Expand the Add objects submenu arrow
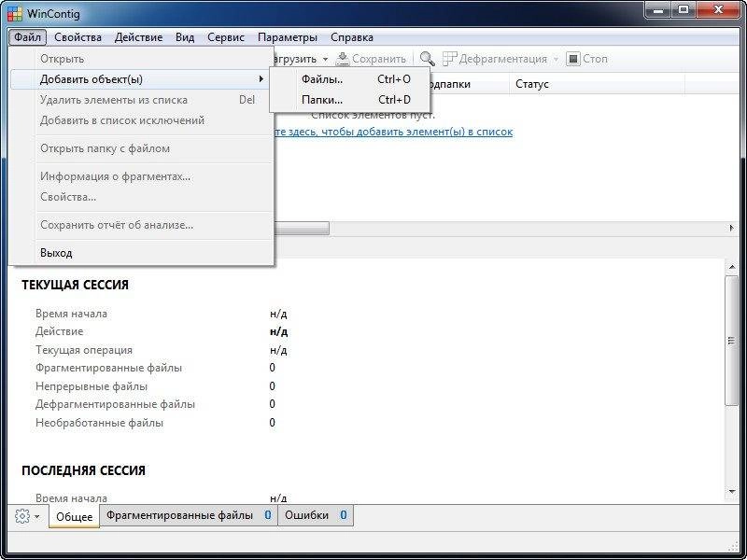 [x=261, y=79]
